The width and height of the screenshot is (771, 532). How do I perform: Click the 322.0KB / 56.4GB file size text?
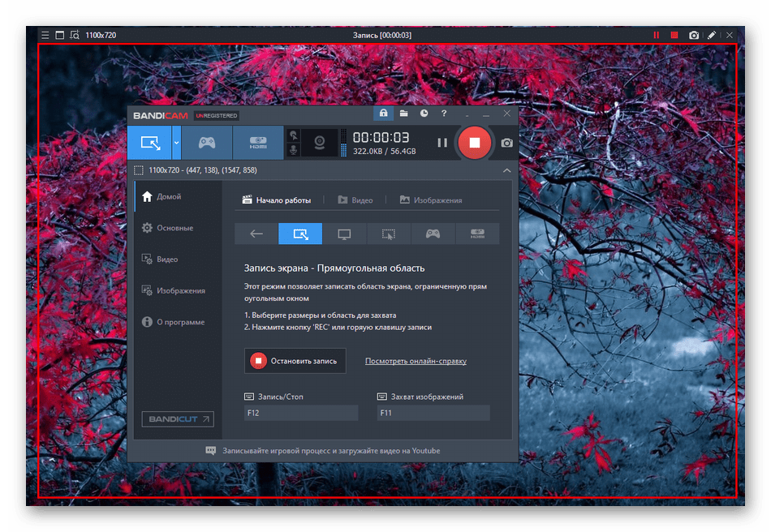click(x=385, y=152)
